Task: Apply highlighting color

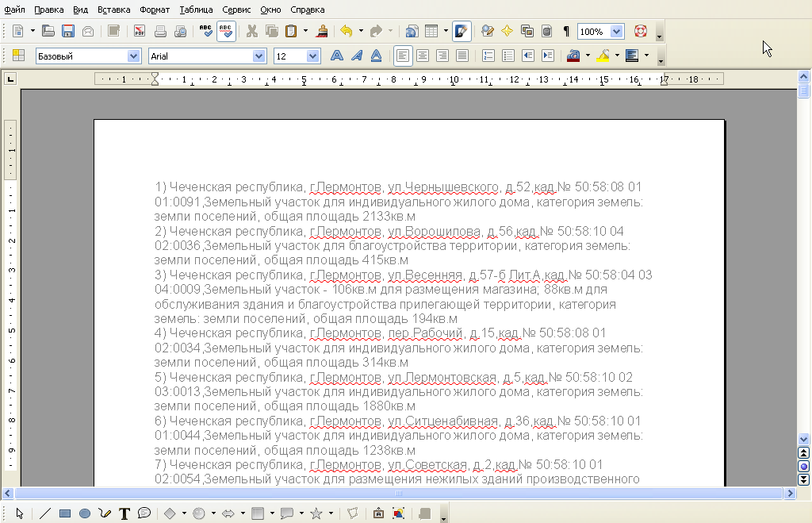Action: coord(603,56)
